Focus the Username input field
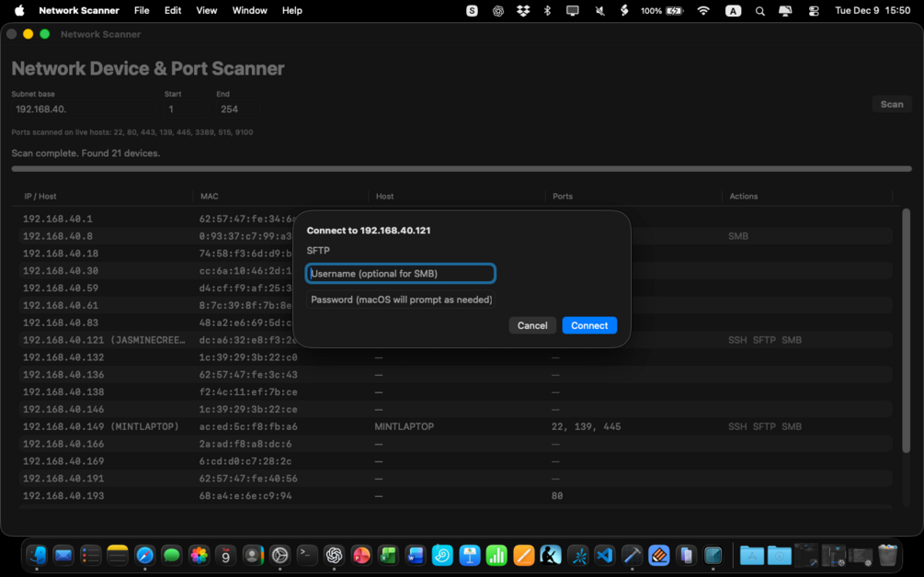This screenshot has height=577, width=924. [400, 273]
